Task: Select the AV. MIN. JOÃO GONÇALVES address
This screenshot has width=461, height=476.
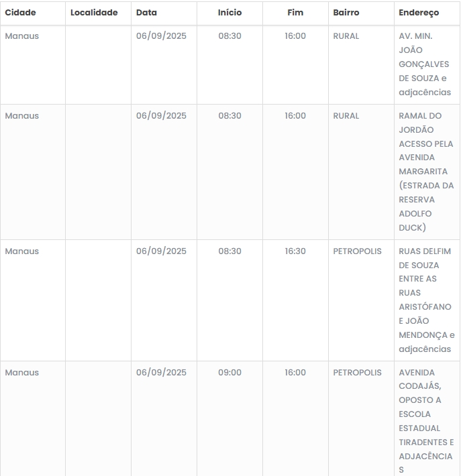Action: (425, 64)
